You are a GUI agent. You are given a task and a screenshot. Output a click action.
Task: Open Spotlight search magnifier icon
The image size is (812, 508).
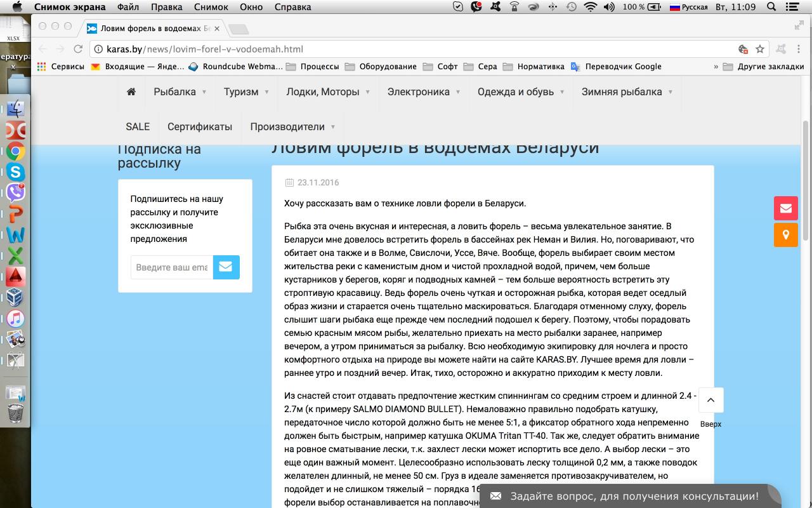coord(772,7)
